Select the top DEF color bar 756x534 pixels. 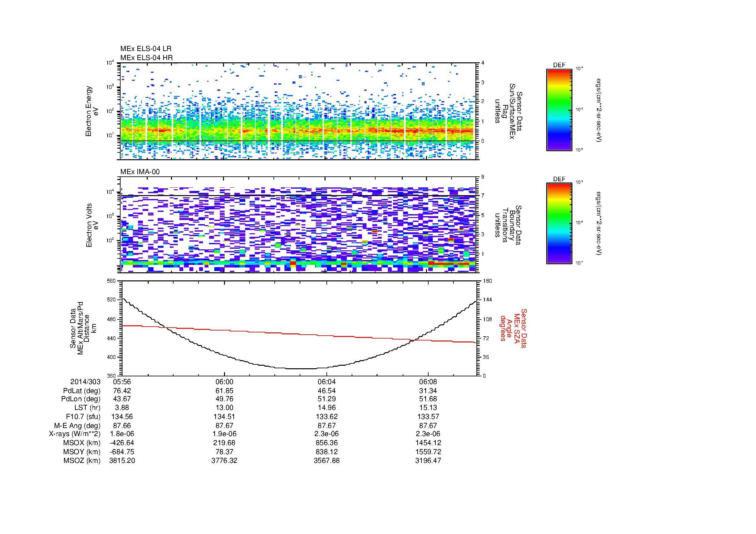[x=559, y=110]
